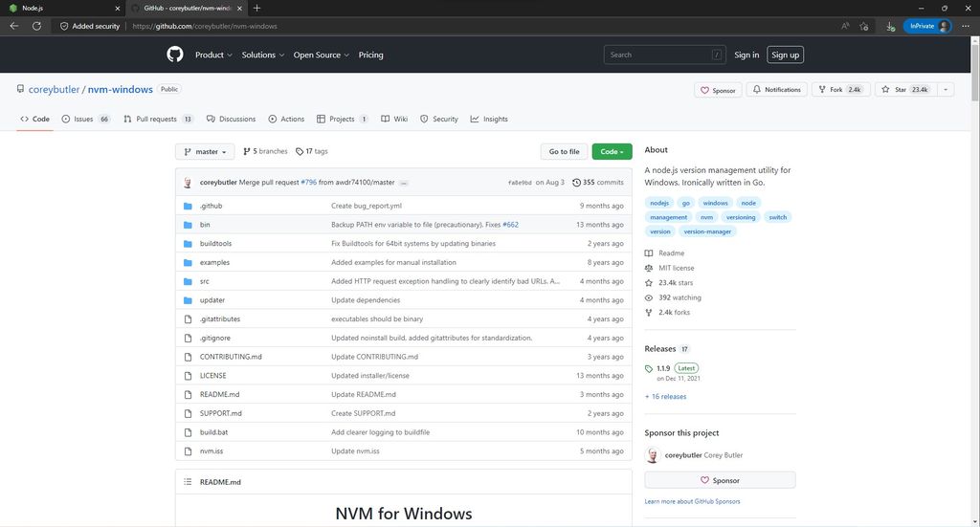980x527 pixels.
Task: Open a new browser tab with plus icon
Action: point(256,8)
